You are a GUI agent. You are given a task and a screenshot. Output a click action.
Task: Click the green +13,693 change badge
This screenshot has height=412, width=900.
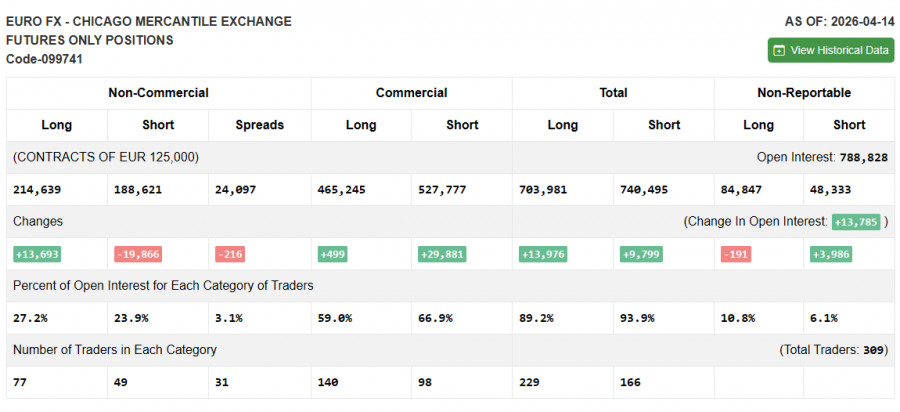pos(39,254)
